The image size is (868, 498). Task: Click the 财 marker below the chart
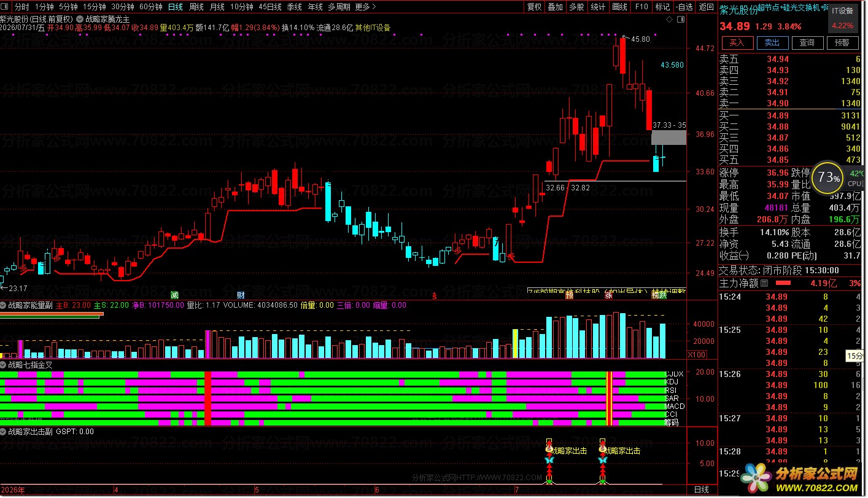241,295
